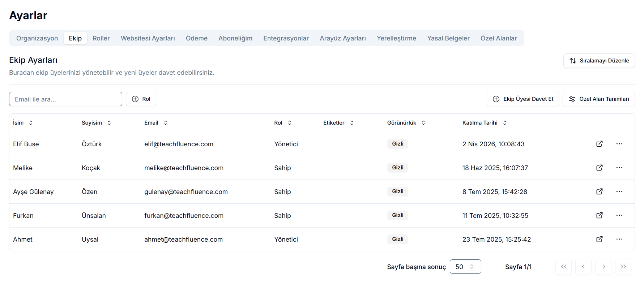Click the Sayfa 1/1 page indicator
This screenshot has height=281, width=644.
[518, 267]
